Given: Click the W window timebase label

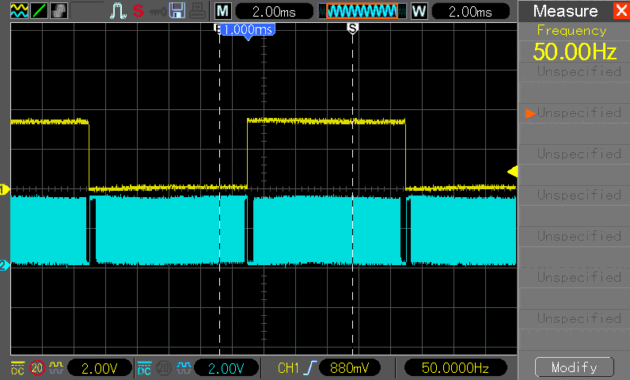Looking at the screenshot, I should [419, 11].
